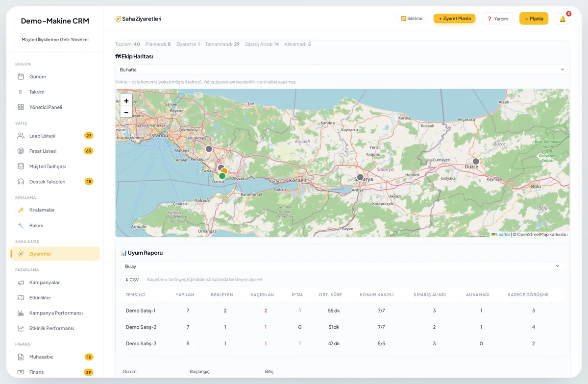Click the Fırsat Listesi target icon
588x384 pixels.
[21, 151]
